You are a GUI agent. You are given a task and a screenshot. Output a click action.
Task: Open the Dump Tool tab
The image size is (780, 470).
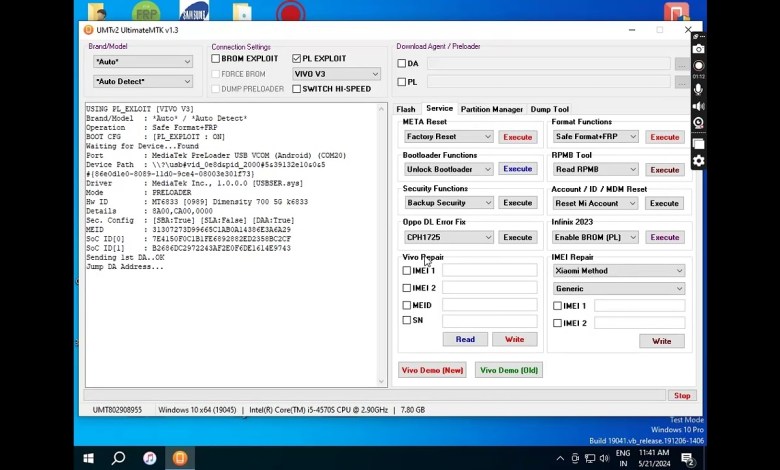(x=550, y=109)
